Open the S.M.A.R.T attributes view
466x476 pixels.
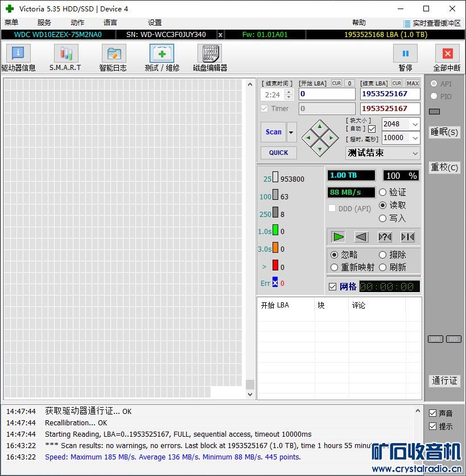[65, 54]
